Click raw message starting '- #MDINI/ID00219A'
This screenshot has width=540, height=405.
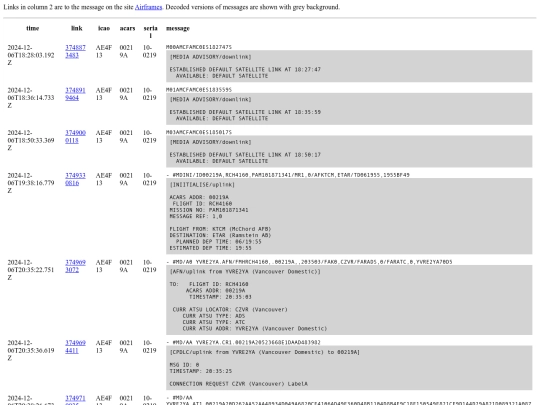coord(288,175)
